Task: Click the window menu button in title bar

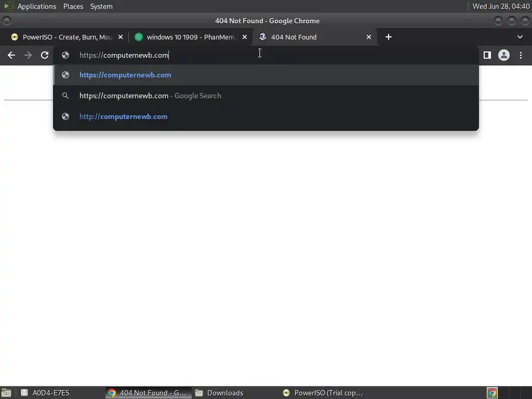Action: [6, 21]
